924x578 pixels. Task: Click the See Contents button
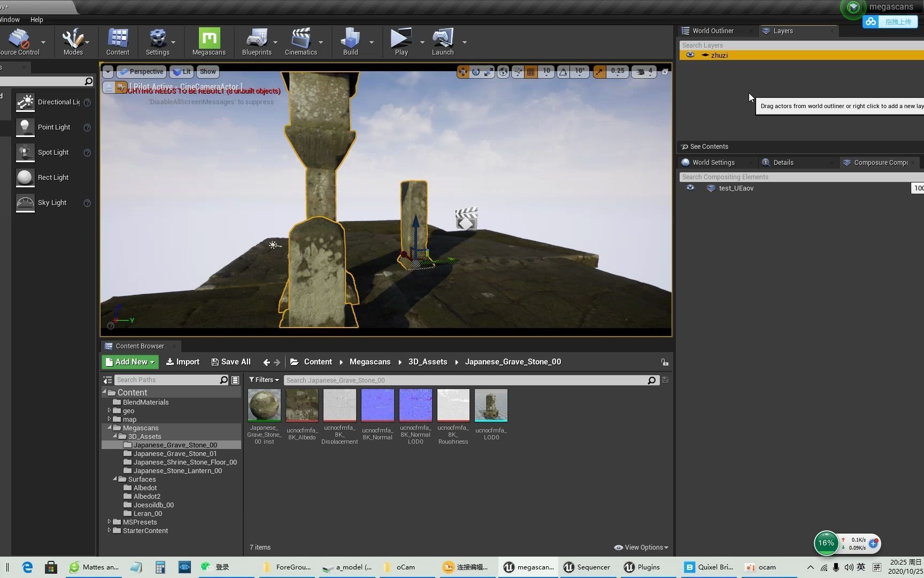click(706, 146)
